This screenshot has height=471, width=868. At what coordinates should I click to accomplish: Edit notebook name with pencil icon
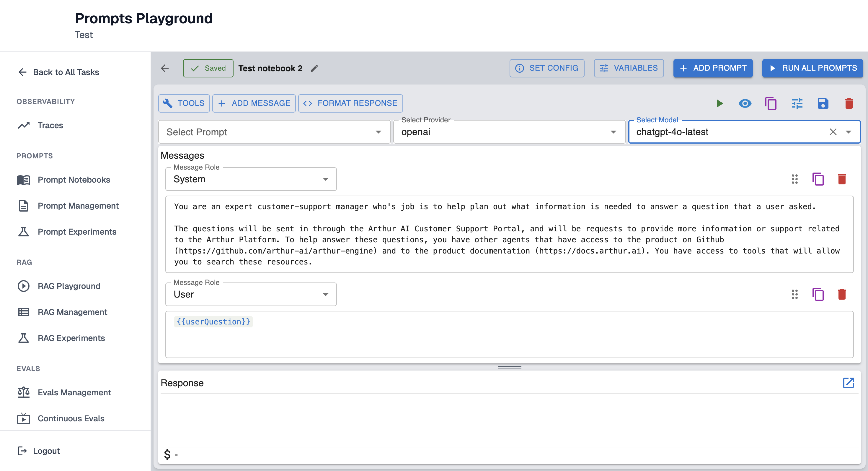pyautogui.click(x=314, y=69)
